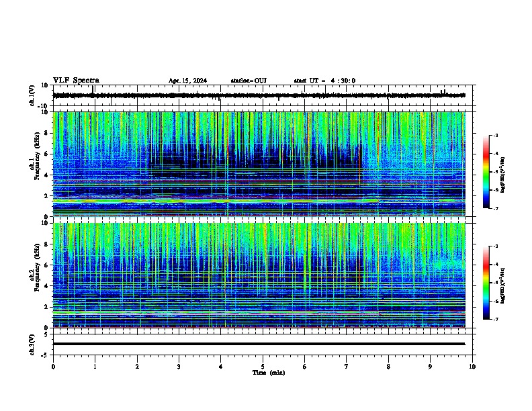
Task: Click the -7 tick on ch.1 color bar
Action: tap(495, 208)
